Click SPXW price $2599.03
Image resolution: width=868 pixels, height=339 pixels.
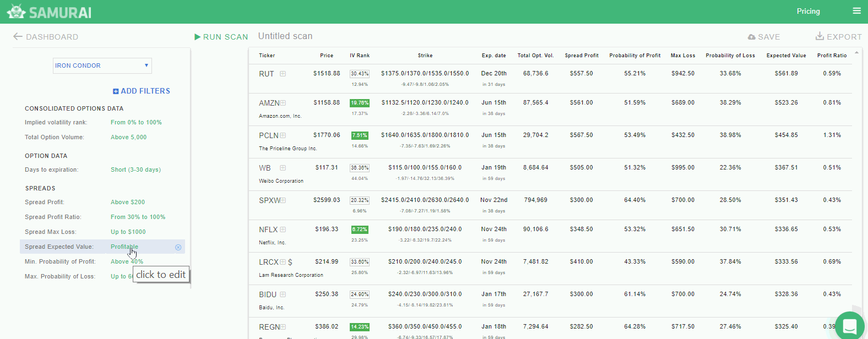(327, 200)
